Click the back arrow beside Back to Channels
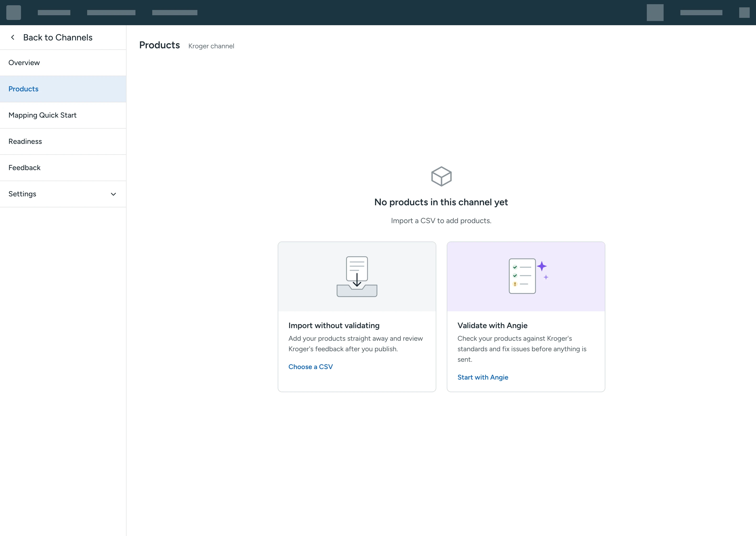Screen dimensions: 756x536 coord(13,37)
